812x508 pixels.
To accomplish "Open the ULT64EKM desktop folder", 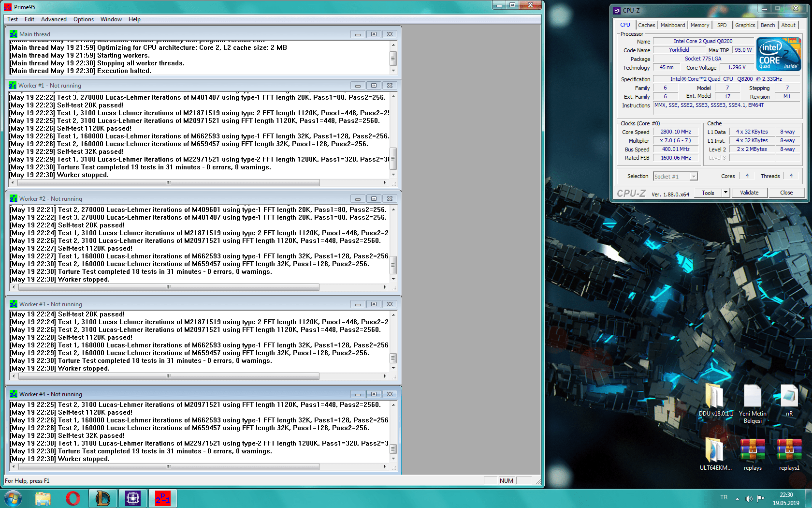I will [x=716, y=454].
